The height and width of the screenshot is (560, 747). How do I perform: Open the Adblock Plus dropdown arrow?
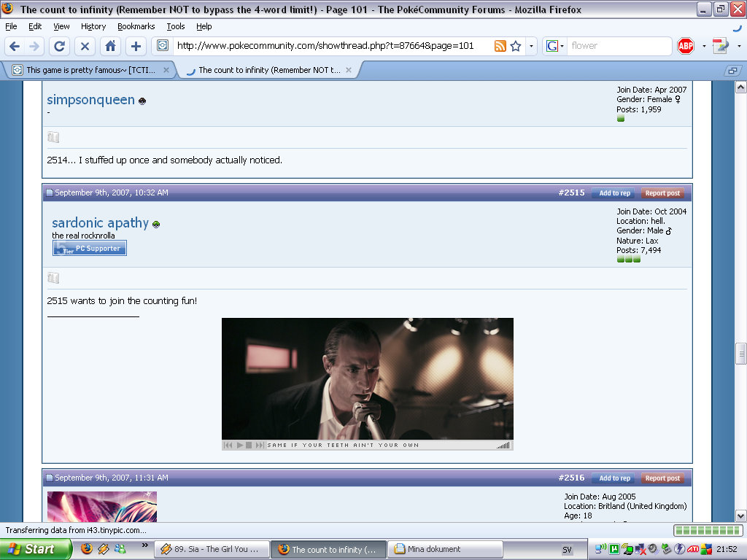(704, 46)
